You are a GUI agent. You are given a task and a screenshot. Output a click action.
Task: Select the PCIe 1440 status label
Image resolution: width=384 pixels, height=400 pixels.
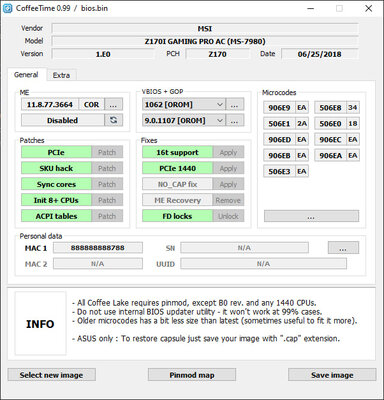click(177, 168)
